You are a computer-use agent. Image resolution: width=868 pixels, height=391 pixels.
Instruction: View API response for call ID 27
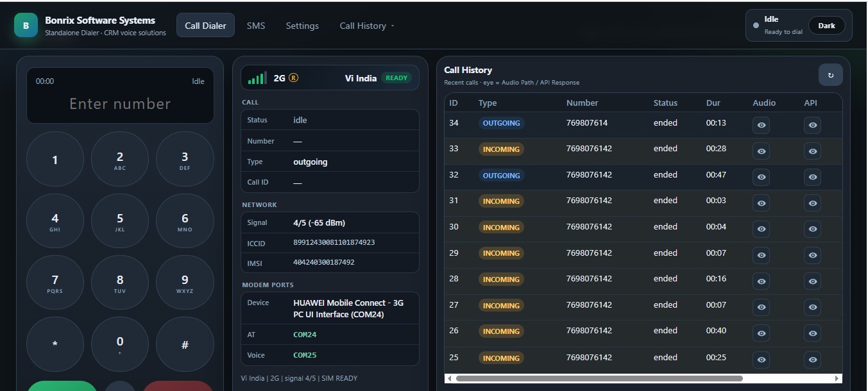click(812, 307)
